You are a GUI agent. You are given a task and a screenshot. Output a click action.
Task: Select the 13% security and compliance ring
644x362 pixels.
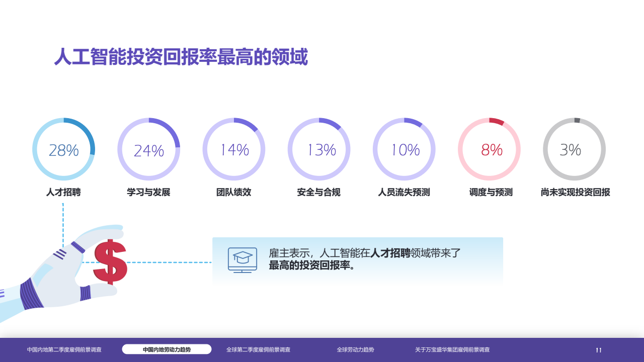[319, 149]
